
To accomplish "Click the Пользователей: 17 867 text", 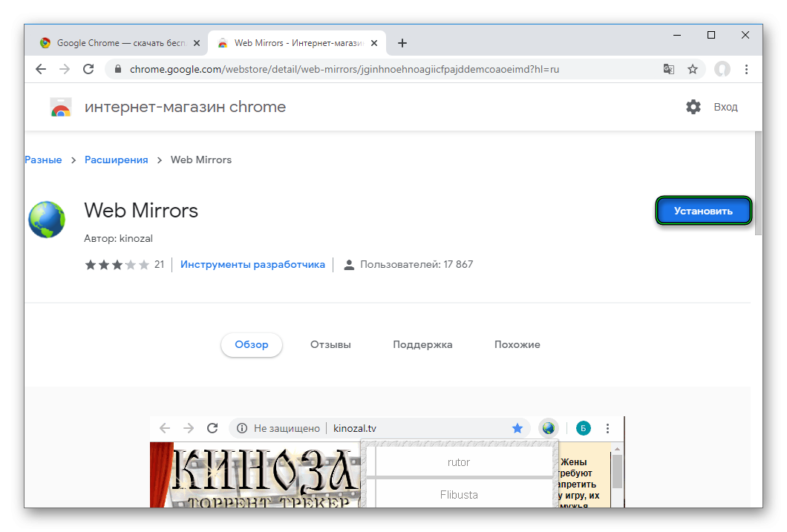I will click(417, 265).
